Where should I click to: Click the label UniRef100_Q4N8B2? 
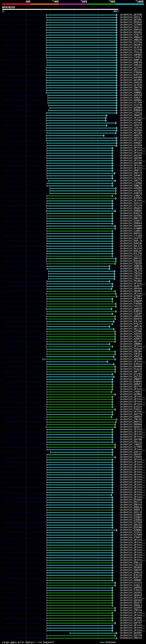point(131,211)
